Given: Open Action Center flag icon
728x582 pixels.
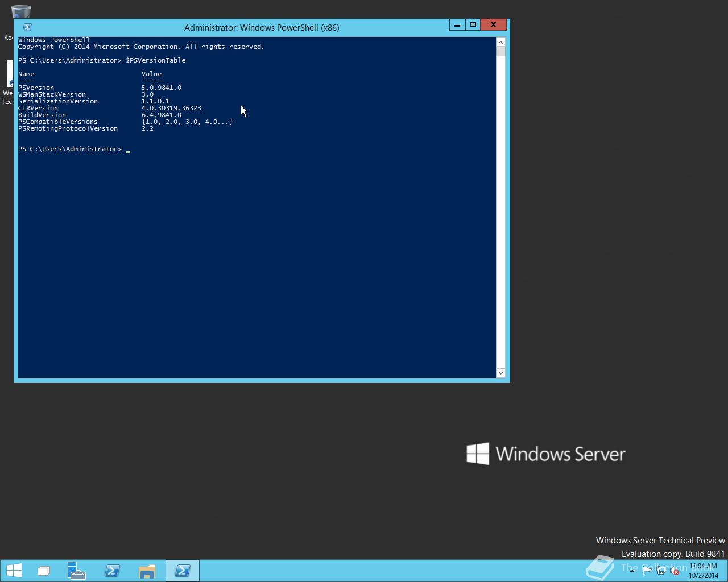Looking at the screenshot, I should 646,571.
